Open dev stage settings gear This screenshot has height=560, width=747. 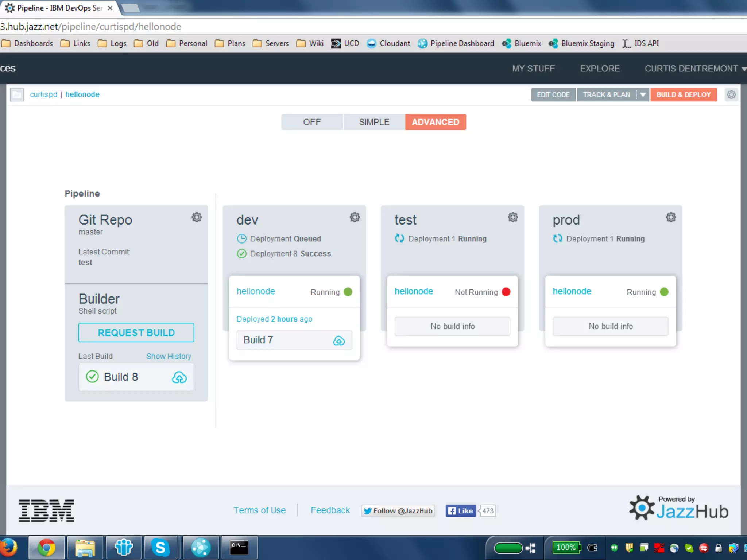click(x=355, y=217)
